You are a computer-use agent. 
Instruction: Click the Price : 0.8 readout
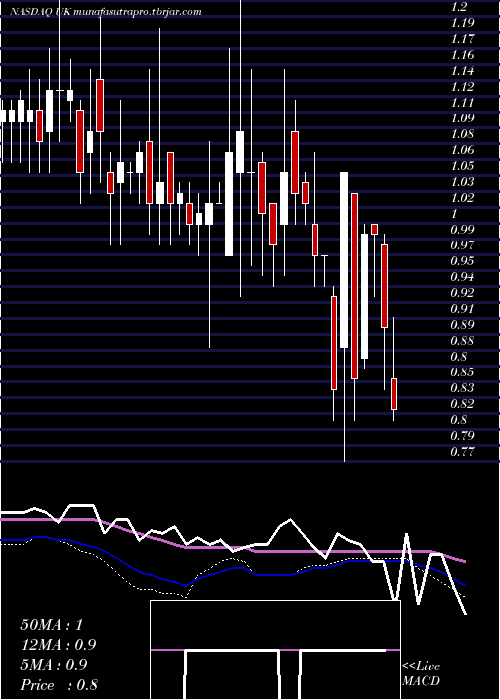point(59,685)
